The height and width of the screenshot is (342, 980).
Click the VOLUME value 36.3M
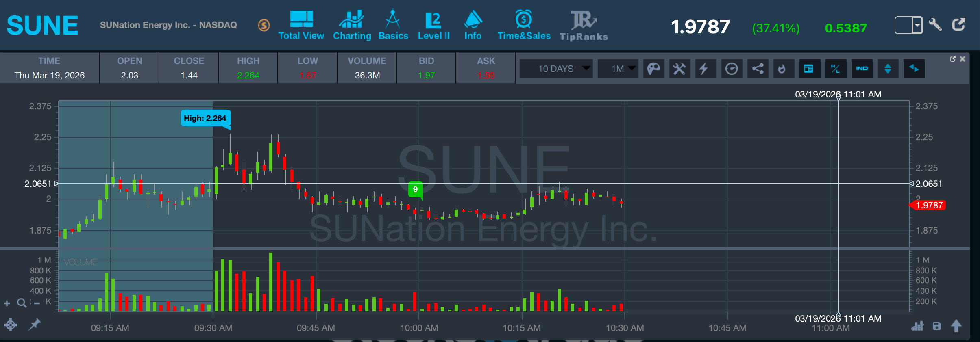367,76
